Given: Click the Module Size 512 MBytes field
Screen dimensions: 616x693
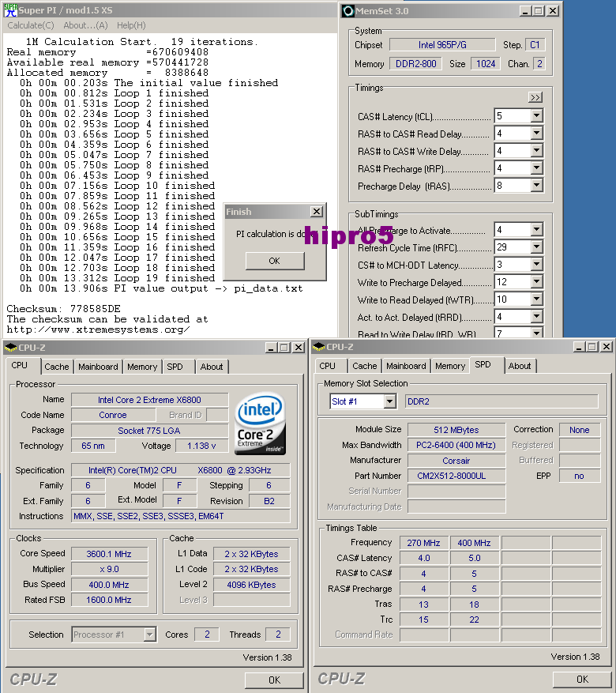Looking at the screenshot, I should click(456, 430).
